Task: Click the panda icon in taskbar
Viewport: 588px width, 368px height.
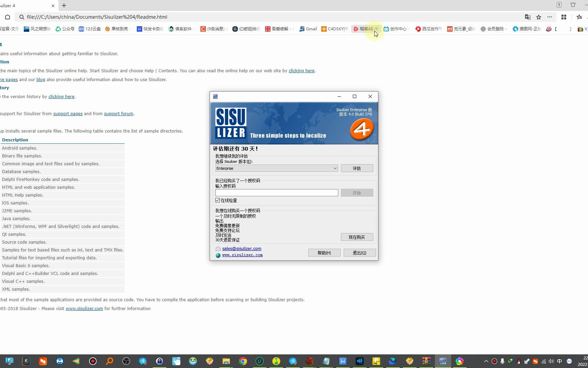Action: [x=193, y=361]
